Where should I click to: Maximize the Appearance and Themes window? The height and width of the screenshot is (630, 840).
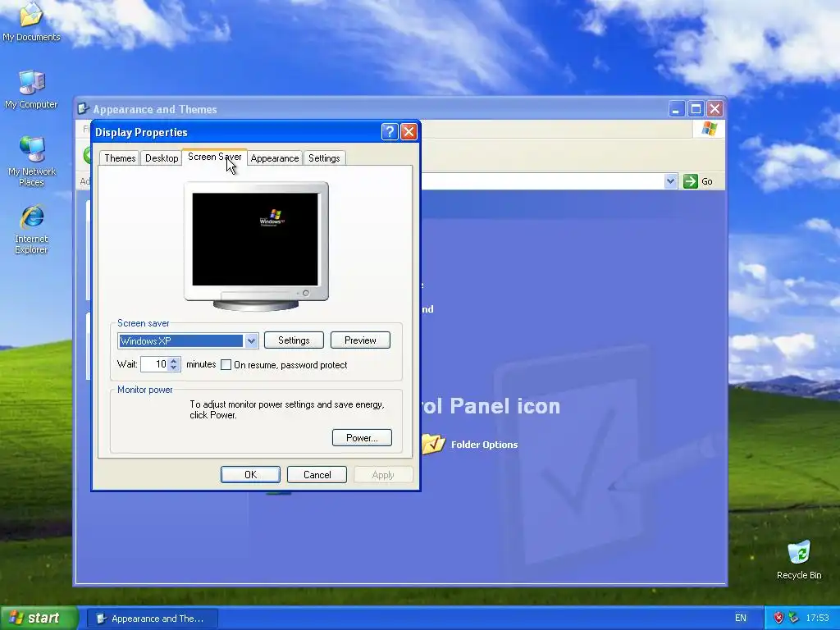pos(696,109)
